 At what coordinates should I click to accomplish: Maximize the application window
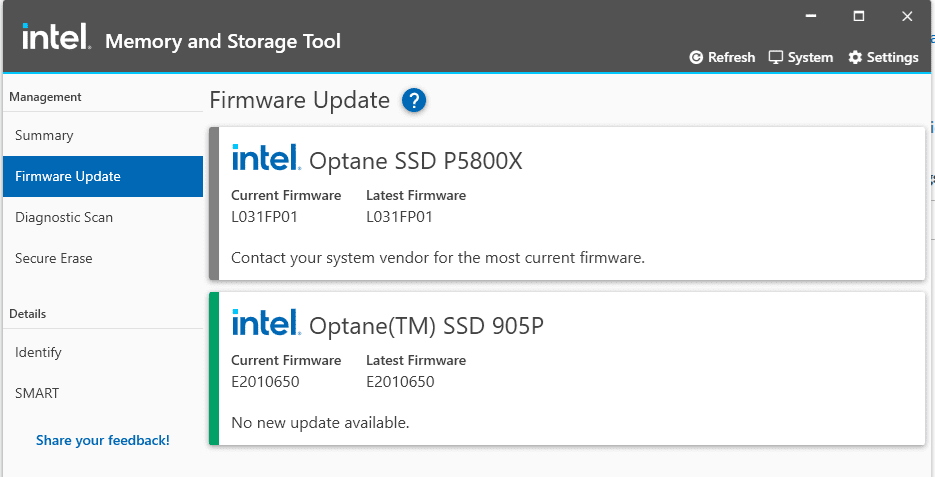click(858, 16)
